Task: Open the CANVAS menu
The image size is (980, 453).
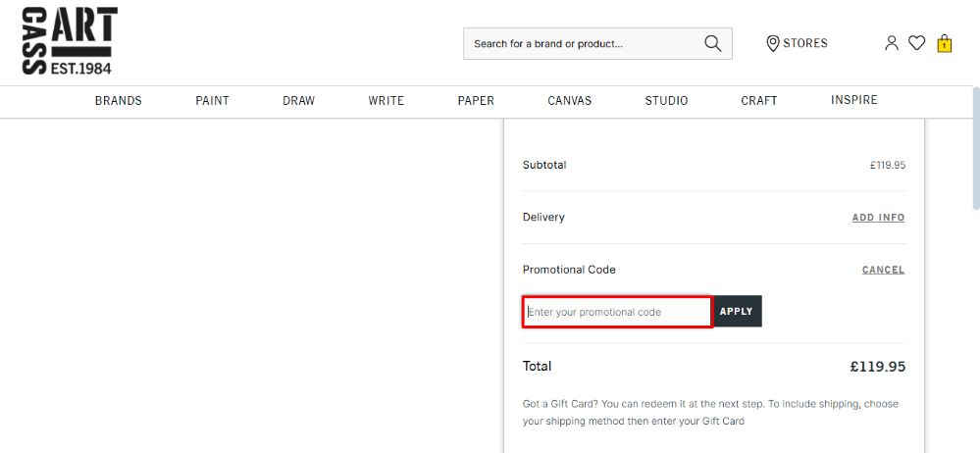Action: (x=569, y=101)
